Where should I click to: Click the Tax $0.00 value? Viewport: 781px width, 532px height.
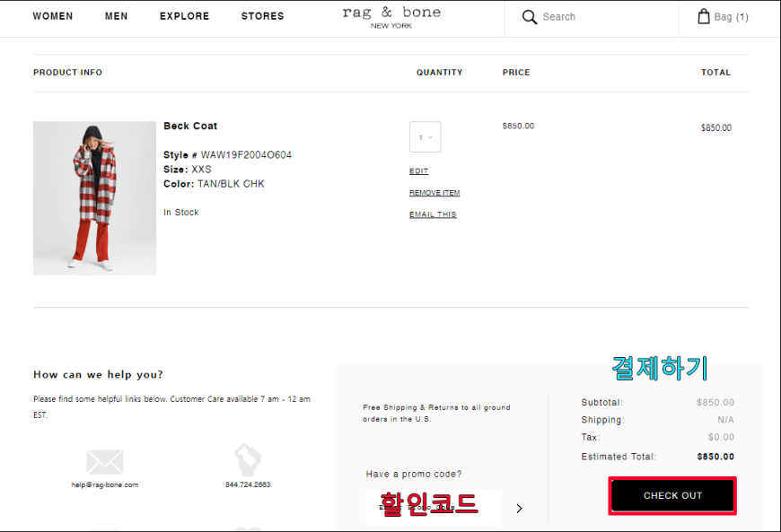[721, 437]
